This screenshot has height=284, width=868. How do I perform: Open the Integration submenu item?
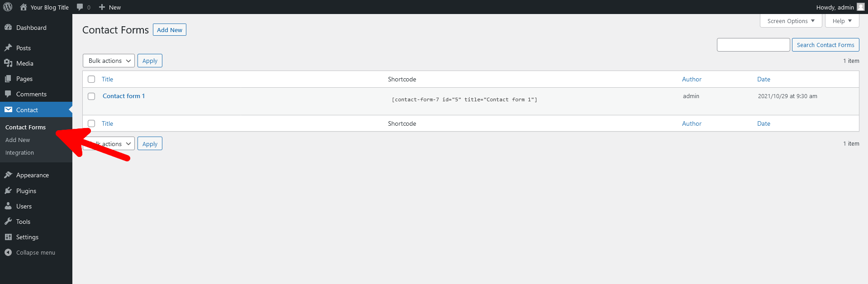(19, 152)
